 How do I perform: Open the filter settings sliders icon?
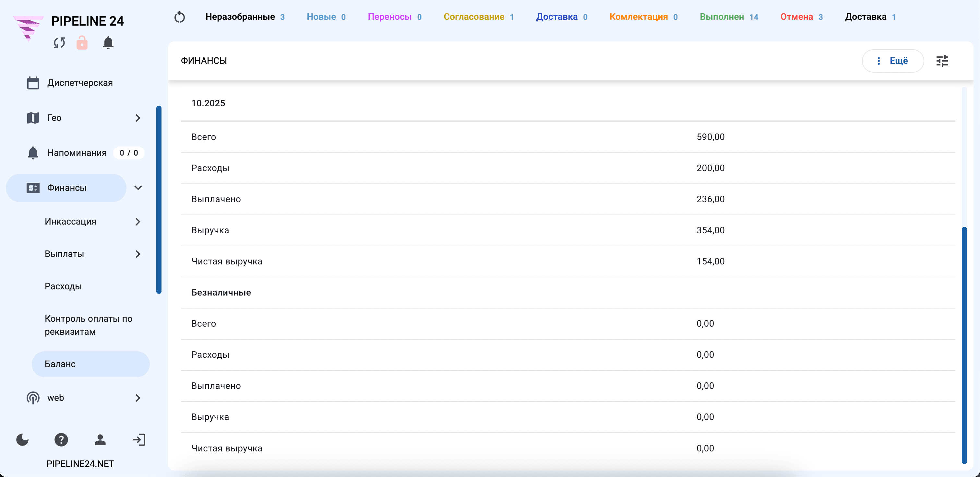click(x=942, y=61)
